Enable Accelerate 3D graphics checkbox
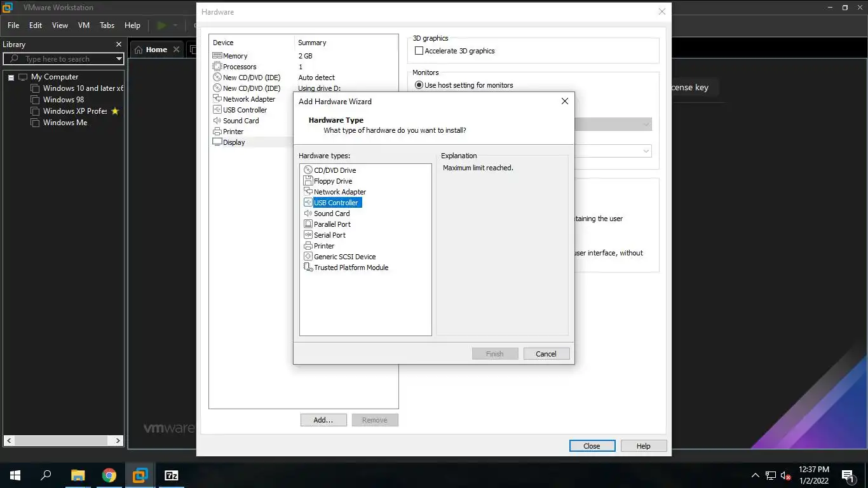 tap(419, 51)
